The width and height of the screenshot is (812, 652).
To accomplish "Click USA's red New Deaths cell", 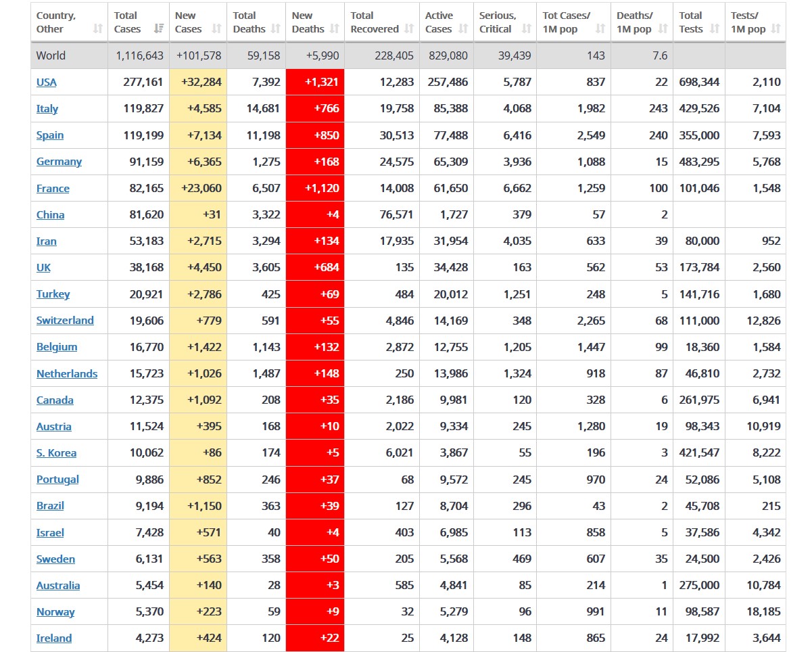I will tap(315, 82).
